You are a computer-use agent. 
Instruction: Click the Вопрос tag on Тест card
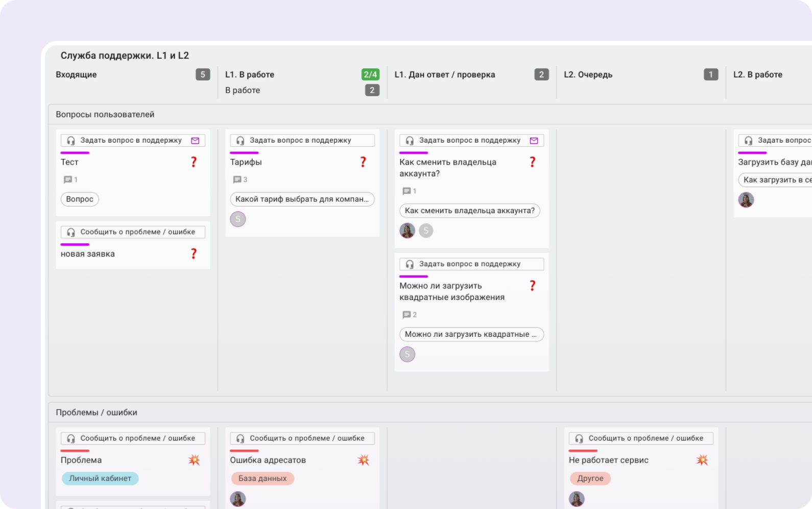click(x=80, y=199)
